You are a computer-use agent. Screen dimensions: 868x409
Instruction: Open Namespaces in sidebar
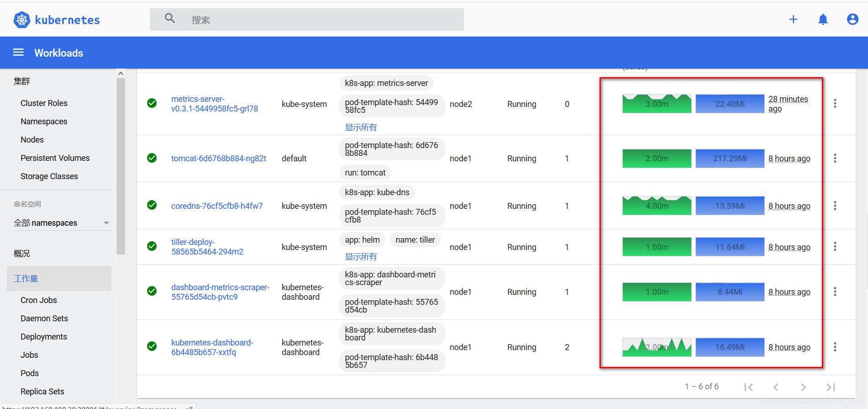(x=44, y=122)
